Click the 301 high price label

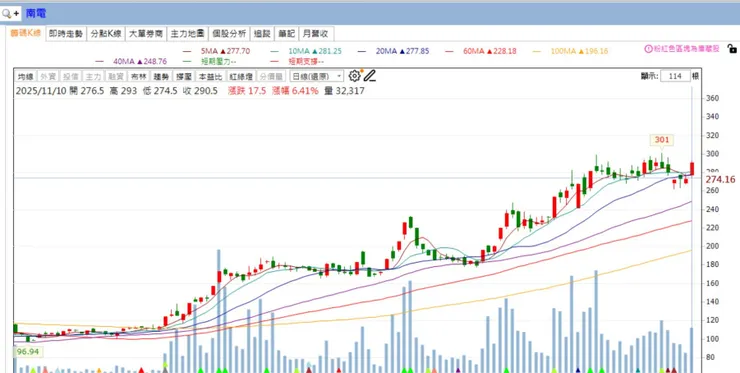click(662, 140)
